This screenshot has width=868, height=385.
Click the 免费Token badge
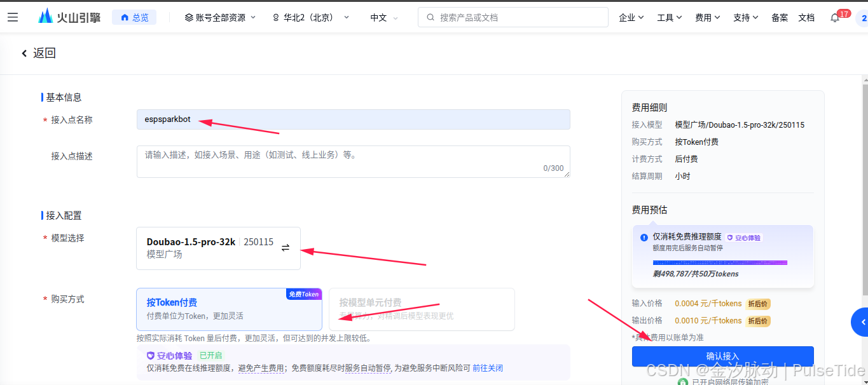click(x=304, y=294)
